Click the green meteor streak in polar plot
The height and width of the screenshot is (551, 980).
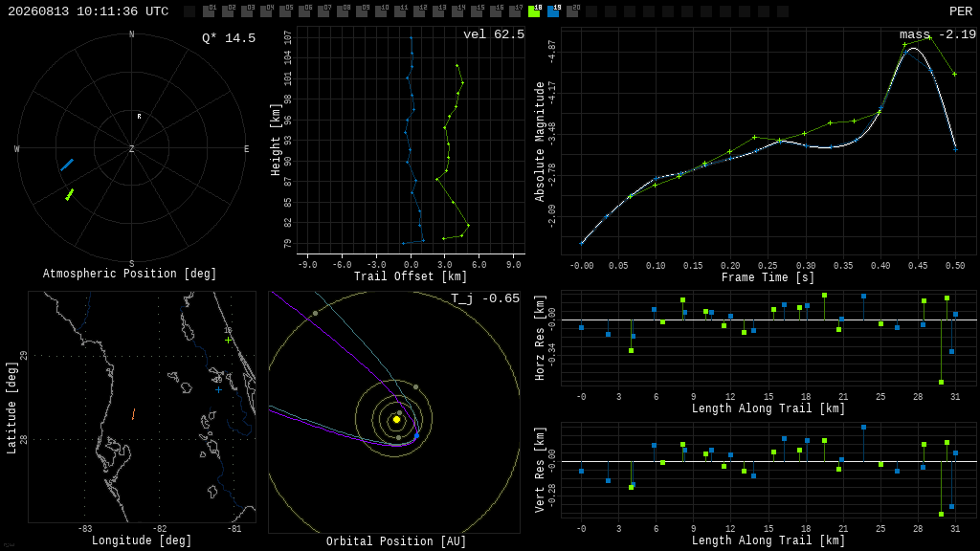[x=69, y=194]
